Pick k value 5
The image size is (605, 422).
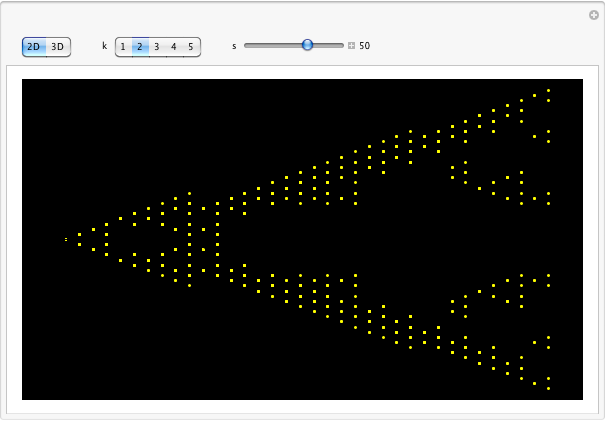[x=191, y=46]
